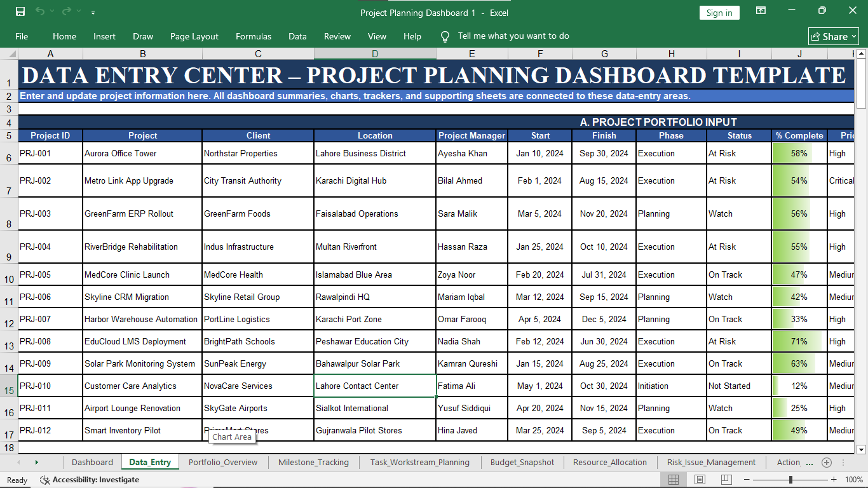Click the Undo arrow icon
The width and height of the screenshot is (868, 488).
(40, 11)
